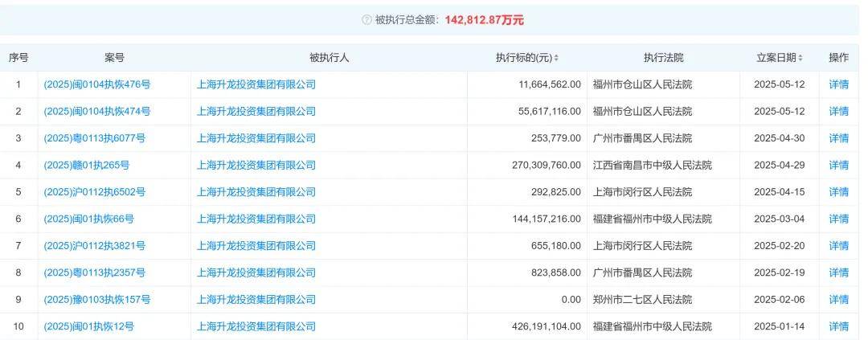Open 上海升龙投资集团有限公司 in row 5
Viewport: 868px width, 340px height.
[256, 192]
